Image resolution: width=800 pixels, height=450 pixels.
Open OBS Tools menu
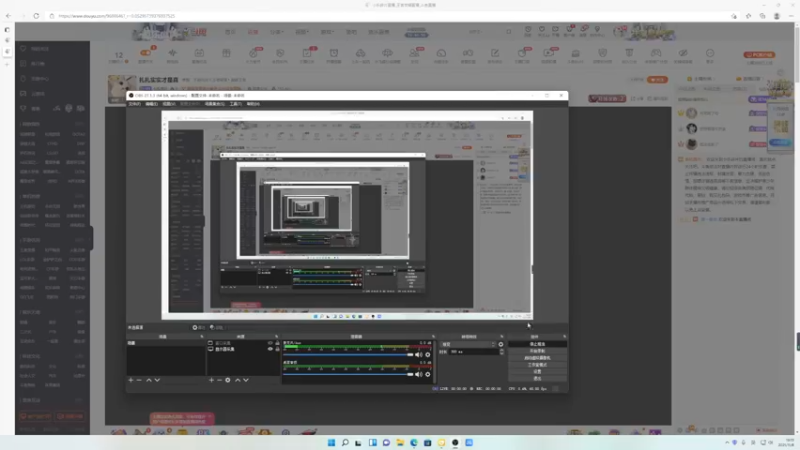[235, 104]
